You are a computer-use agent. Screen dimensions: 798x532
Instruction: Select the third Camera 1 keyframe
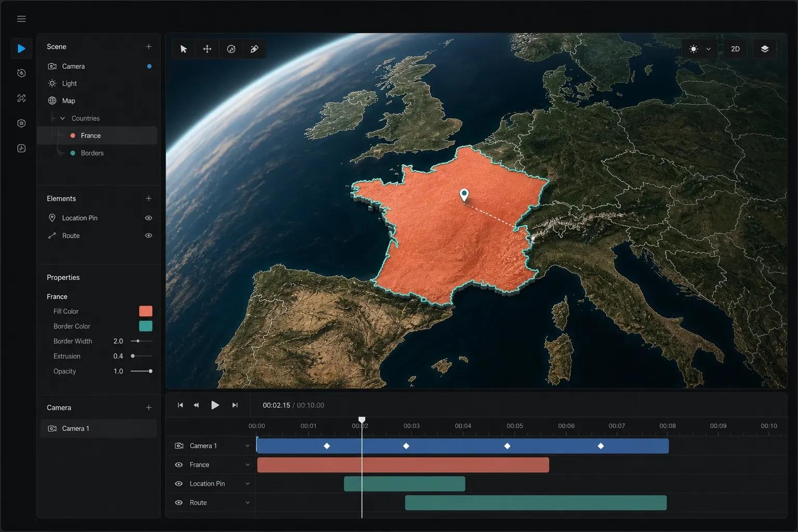pos(508,446)
